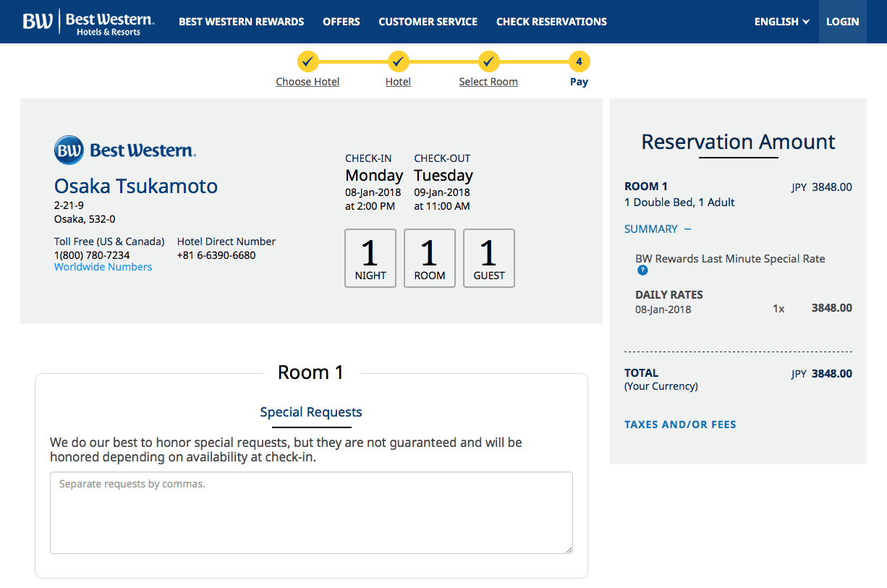
Task: Open Check Reservations page
Action: pos(551,22)
